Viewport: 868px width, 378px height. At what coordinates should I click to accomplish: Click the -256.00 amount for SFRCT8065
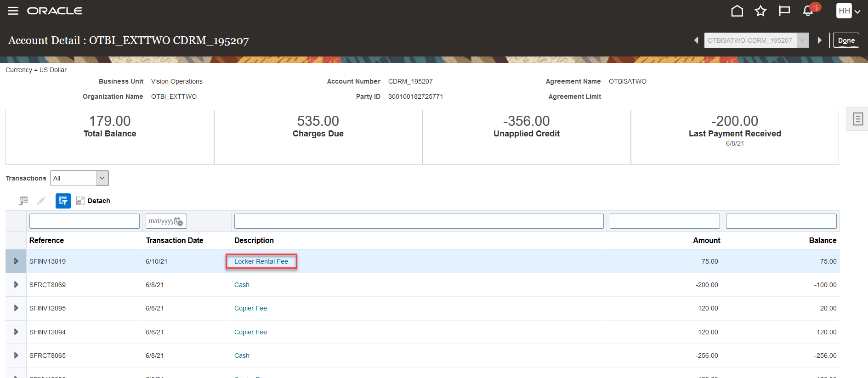tap(707, 355)
